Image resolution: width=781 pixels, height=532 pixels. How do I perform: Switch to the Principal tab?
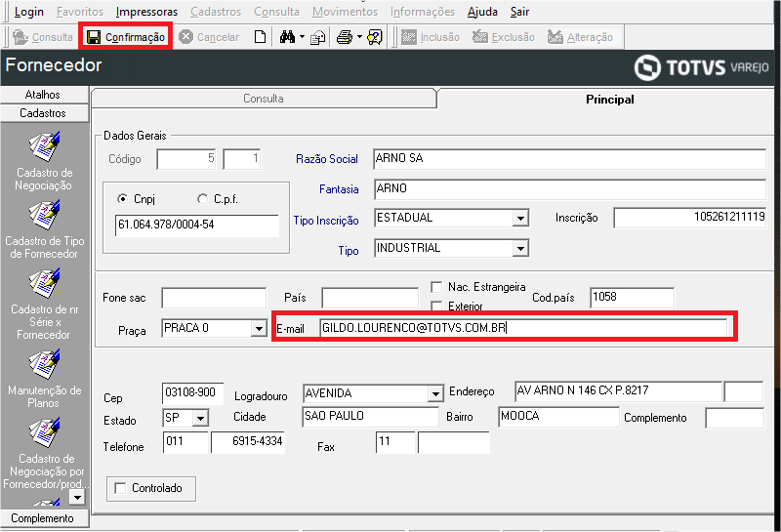[x=609, y=100]
